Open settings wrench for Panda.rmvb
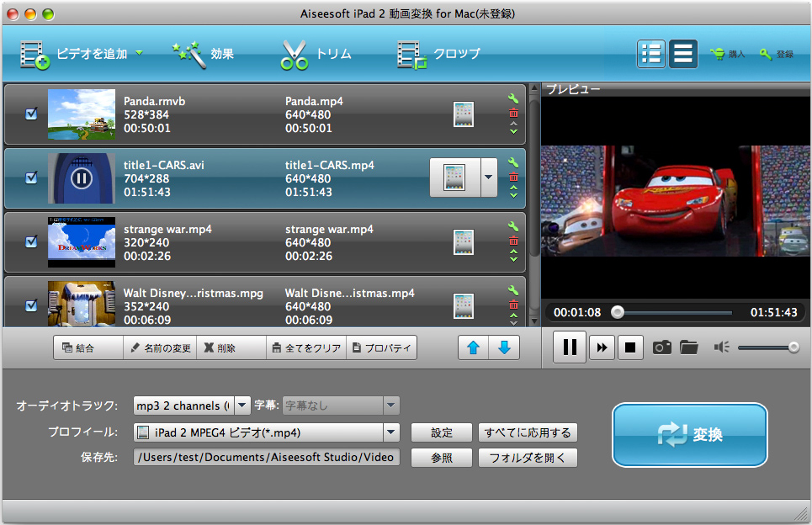This screenshot has width=812, height=525. coord(513,98)
